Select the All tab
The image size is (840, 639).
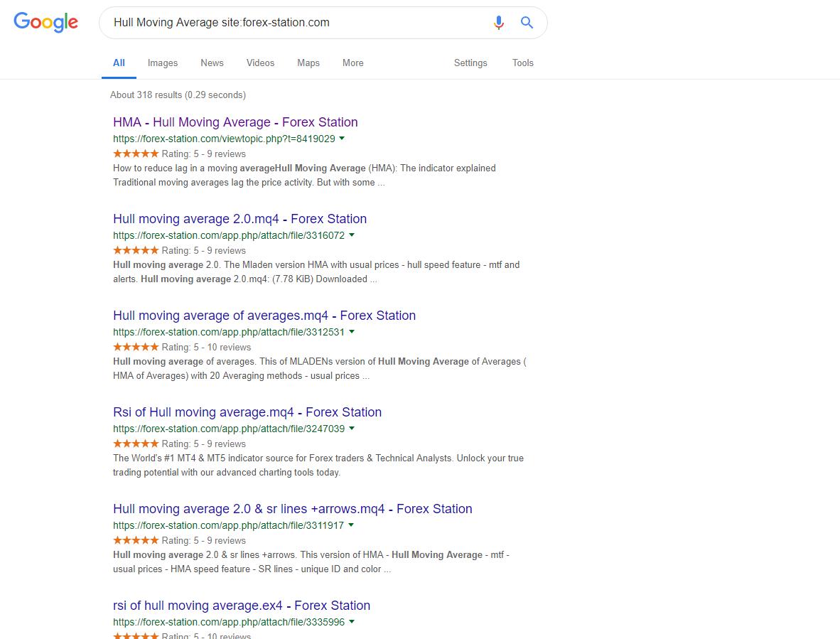[119, 63]
